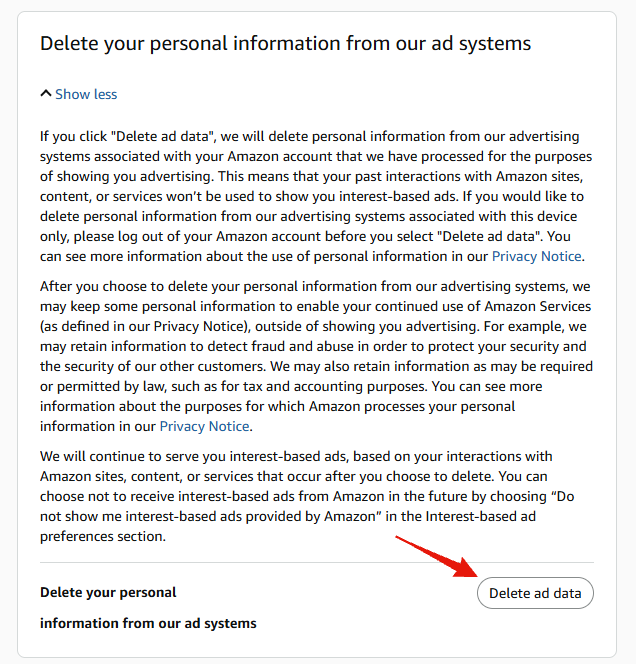
Task: Click the bold label beside Delete ad data button
Action: tap(148, 608)
